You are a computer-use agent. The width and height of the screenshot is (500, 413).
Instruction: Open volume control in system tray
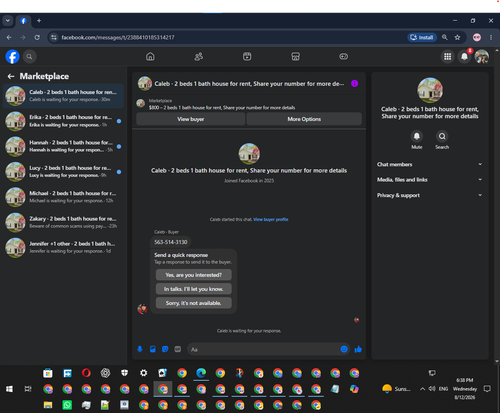(x=432, y=389)
